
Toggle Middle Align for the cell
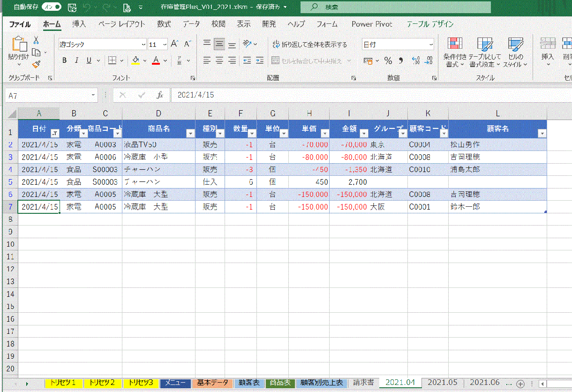[219, 44]
